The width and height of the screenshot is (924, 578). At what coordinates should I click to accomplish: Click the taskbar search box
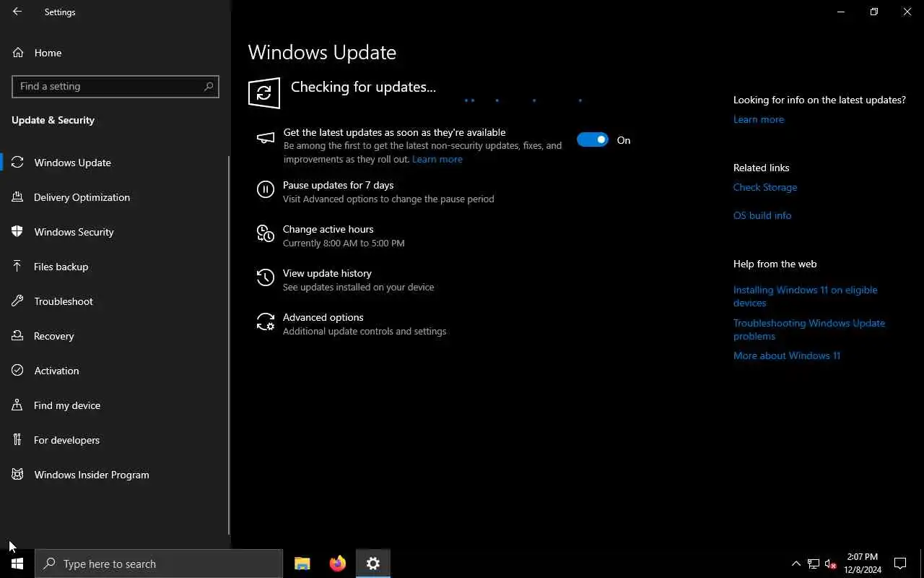pyautogui.click(x=159, y=564)
